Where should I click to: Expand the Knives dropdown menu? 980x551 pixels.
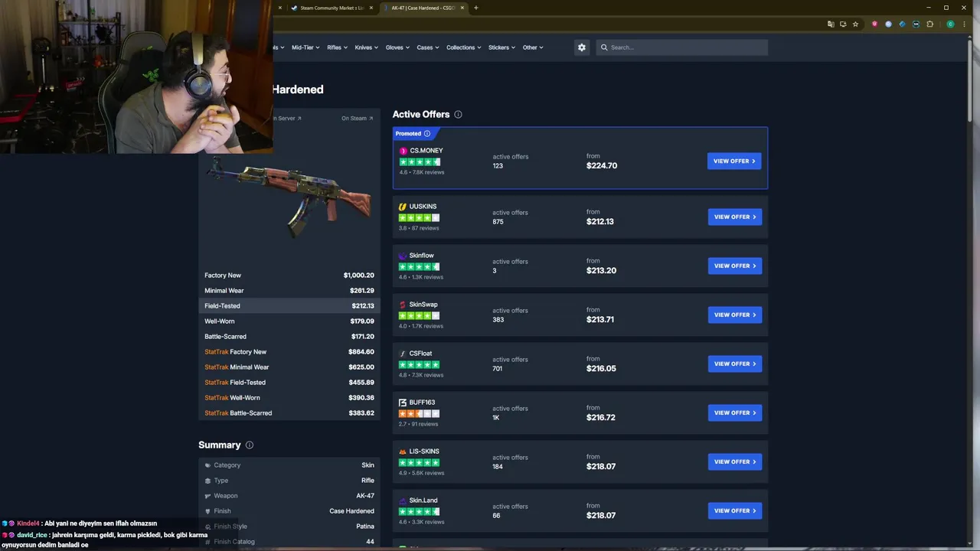click(x=366, y=47)
